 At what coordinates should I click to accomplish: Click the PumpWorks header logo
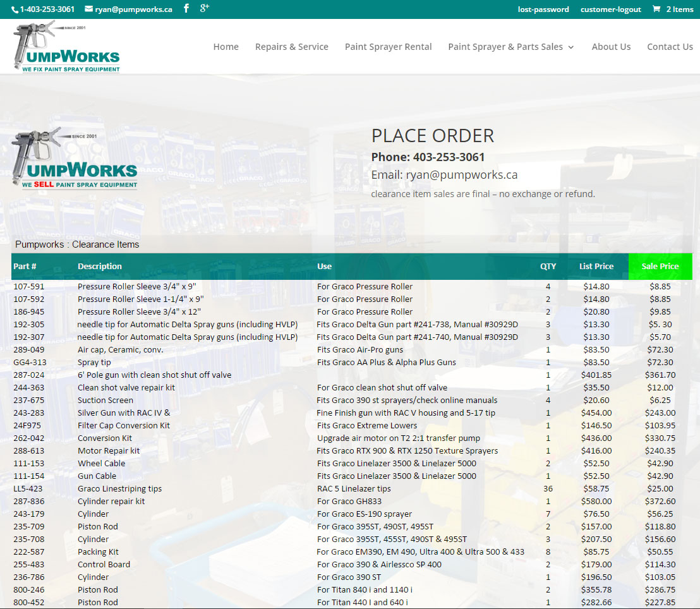(67, 47)
